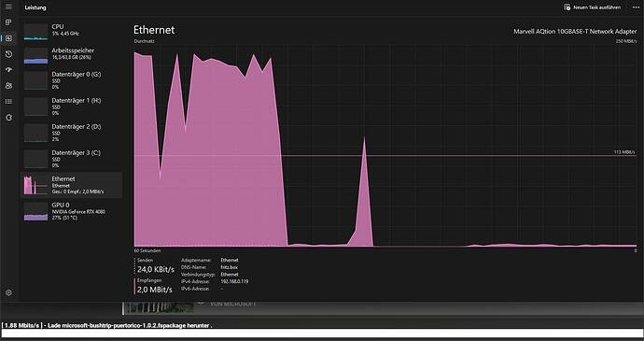Select Datenträger 1 (H:) entry
This screenshot has width=644, height=341.
click(72, 107)
